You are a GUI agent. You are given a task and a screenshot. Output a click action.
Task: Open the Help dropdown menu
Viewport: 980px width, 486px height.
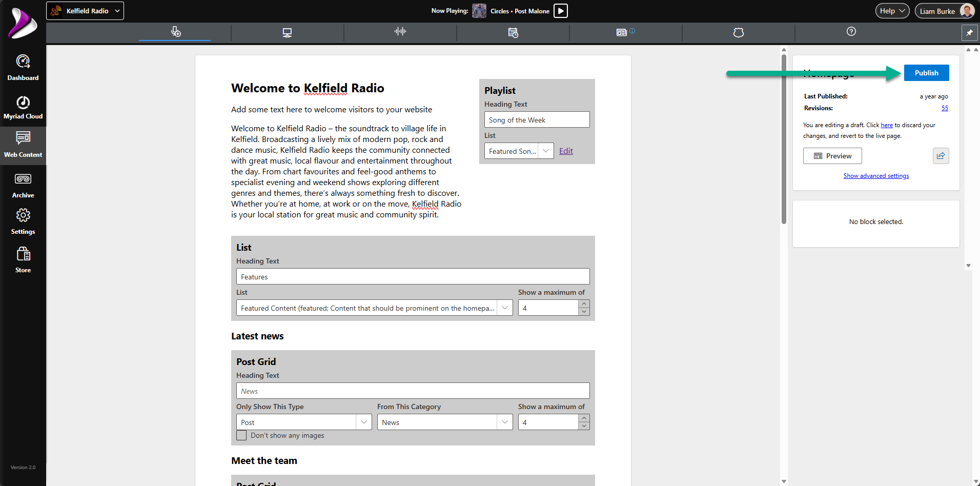coord(892,11)
